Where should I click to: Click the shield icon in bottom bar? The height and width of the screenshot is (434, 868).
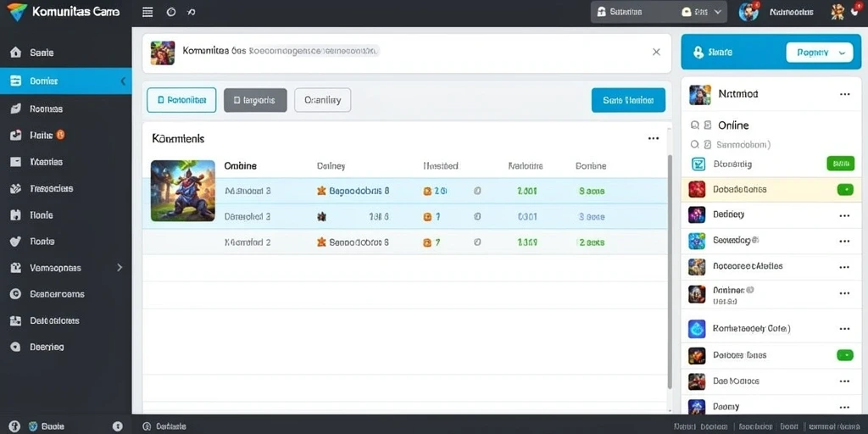32,426
